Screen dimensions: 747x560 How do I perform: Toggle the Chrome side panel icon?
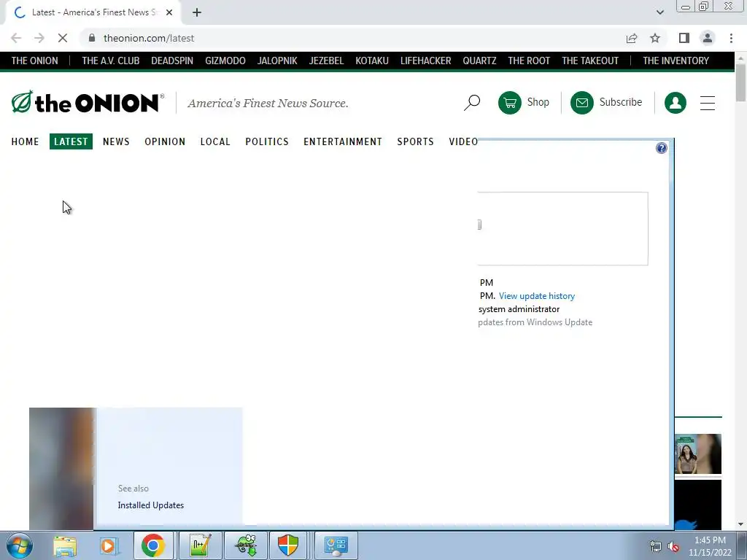[684, 38]
